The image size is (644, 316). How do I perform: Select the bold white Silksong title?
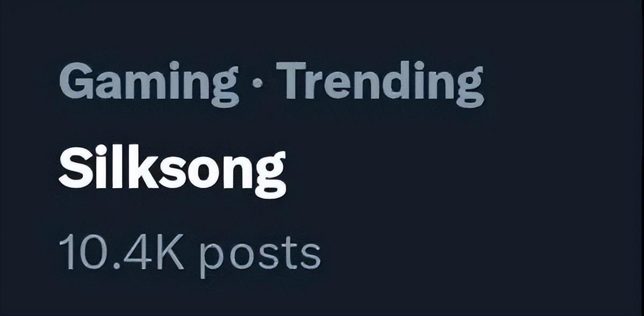point(172,171)
